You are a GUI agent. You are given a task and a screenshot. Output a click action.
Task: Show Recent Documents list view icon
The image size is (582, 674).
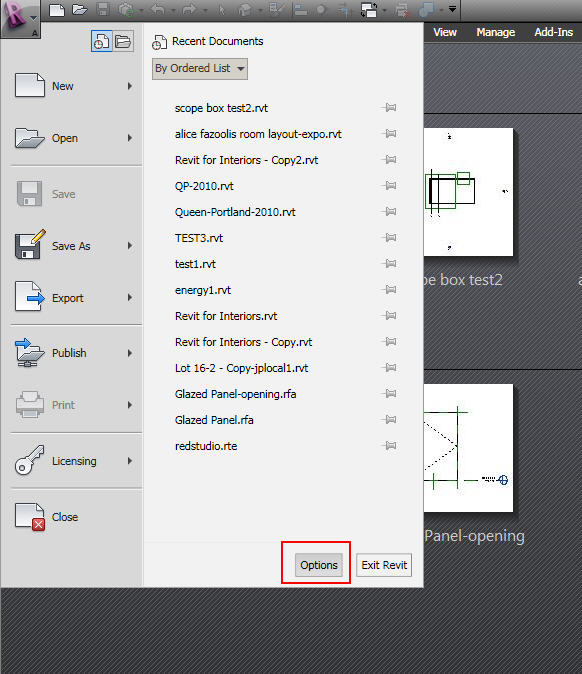click(101, 41)
